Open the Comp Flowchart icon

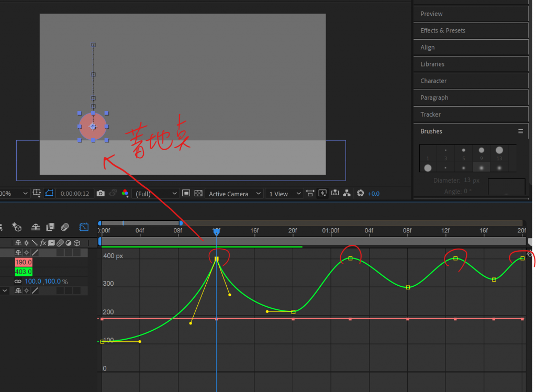(347, 193)
